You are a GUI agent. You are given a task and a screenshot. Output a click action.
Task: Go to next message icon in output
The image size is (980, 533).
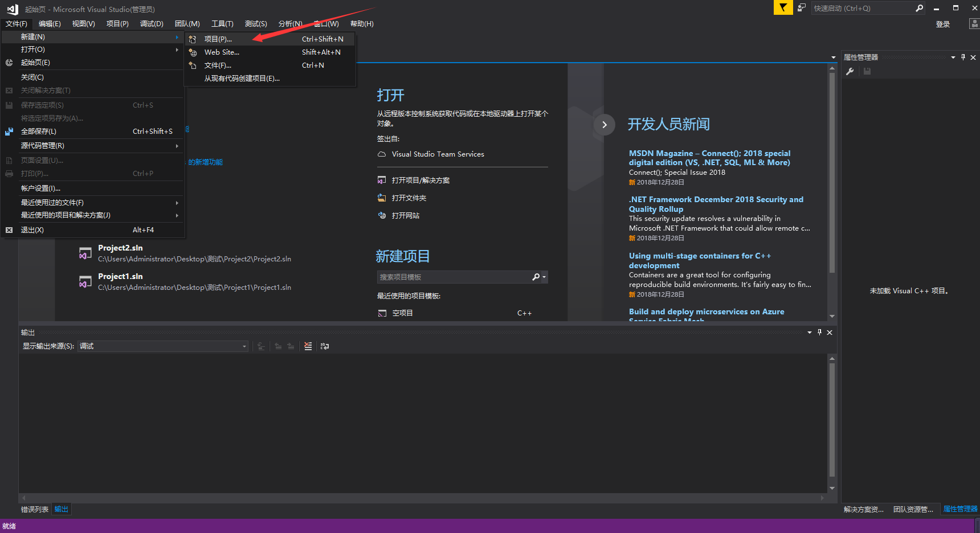[x=291, y=346]
